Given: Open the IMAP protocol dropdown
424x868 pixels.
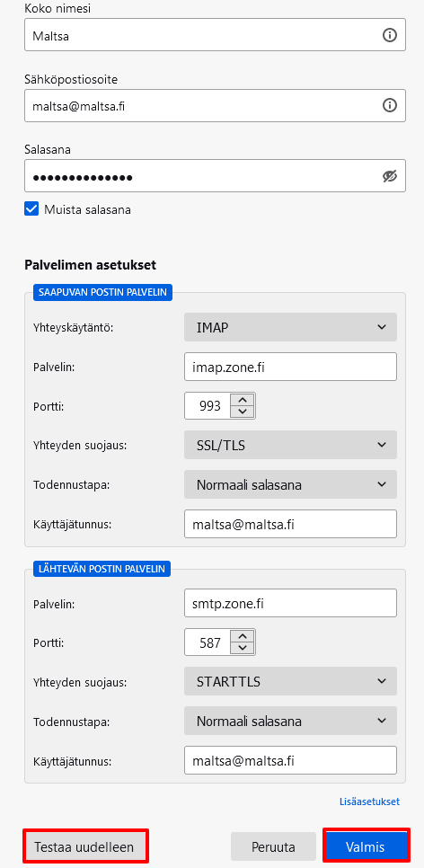Looking at the screenshot, I should (290, 327).
